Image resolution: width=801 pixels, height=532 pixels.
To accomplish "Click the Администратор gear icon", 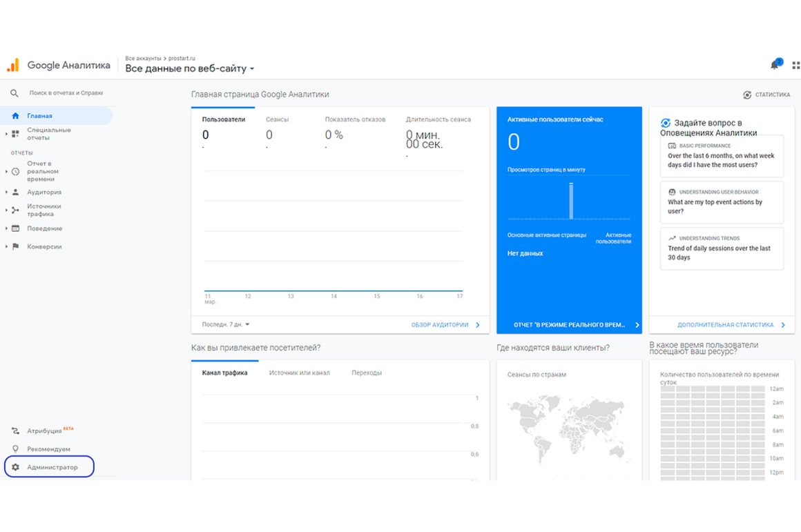I will coord(15,467).
